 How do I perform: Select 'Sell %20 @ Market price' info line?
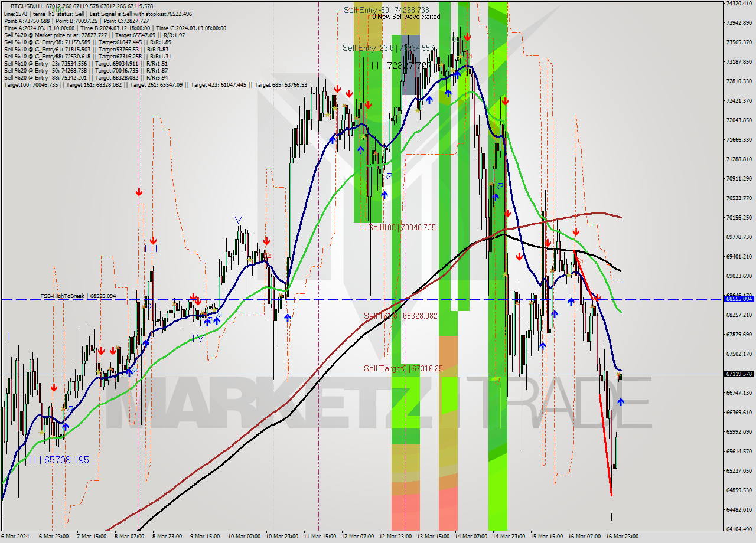click(x=94, y=35)
